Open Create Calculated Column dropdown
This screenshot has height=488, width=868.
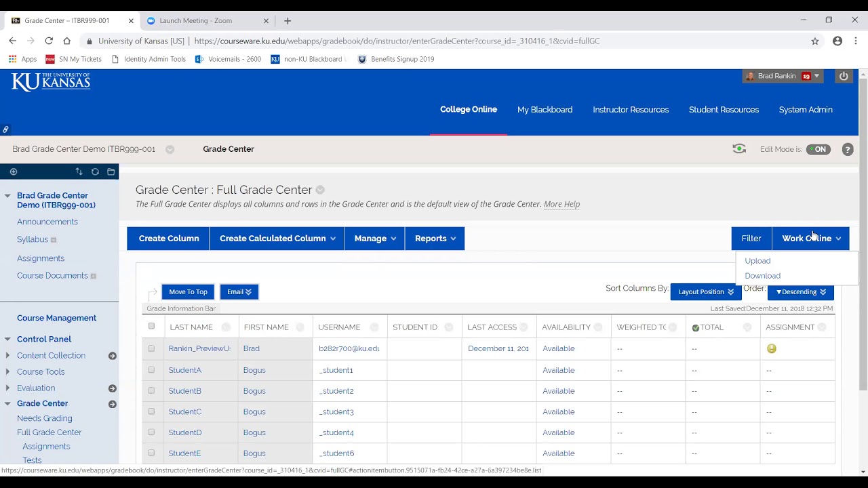click(277, 239)
